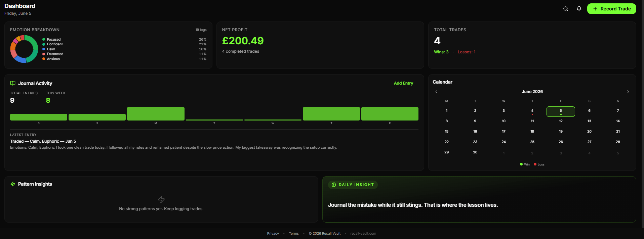Click the Friday bar in Journal Activity
The height and width of the screenshot is (239, 644).
point(390,114)
